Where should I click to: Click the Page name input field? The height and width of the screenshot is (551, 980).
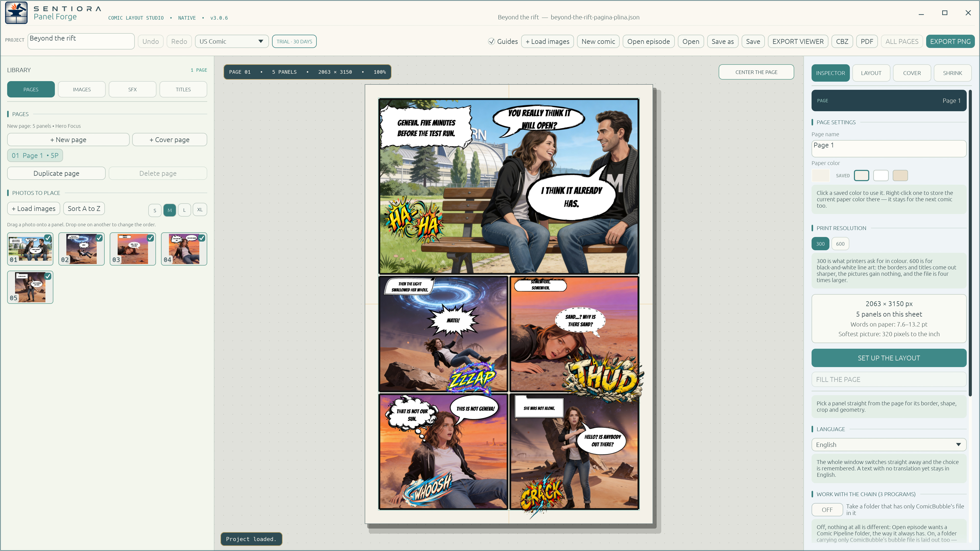click(889, 148)
